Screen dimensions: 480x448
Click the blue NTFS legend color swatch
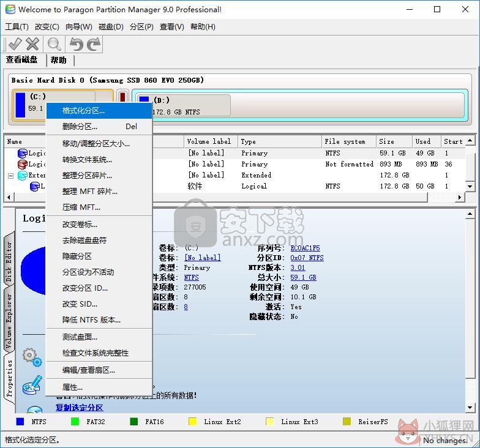(x=20, y=422)
